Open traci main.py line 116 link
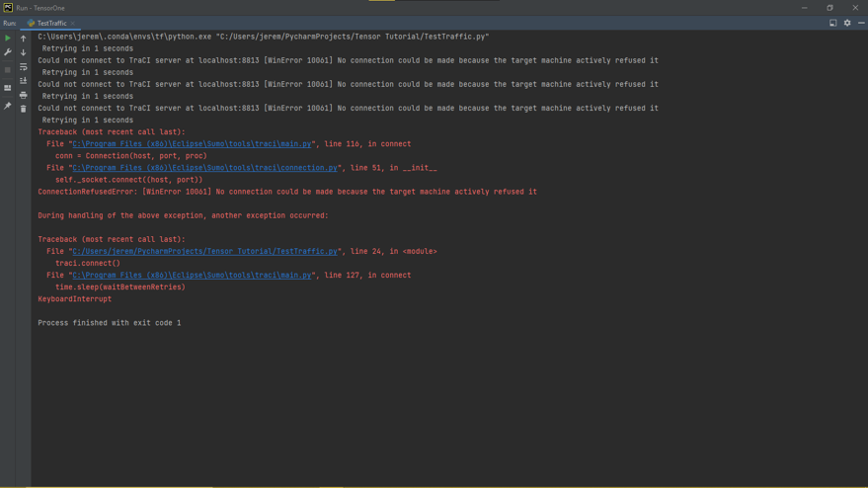 coord(193,144)
